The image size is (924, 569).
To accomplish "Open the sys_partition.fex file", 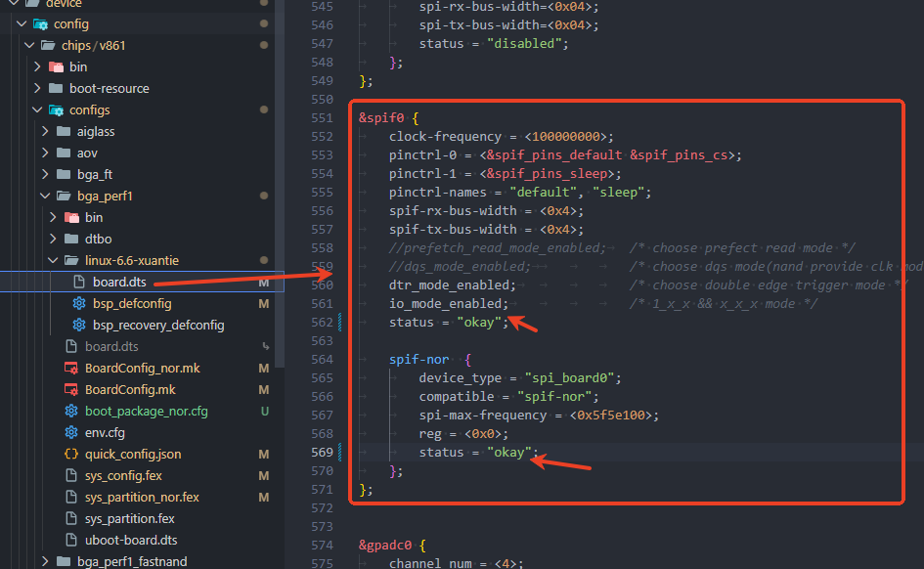I will click(129, 519).
